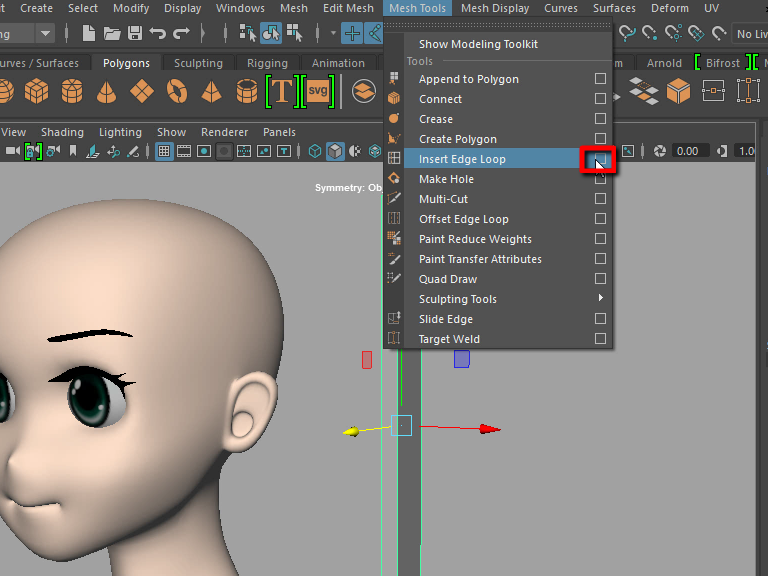Create a polygon torus from shelf
The image size is (768, 576).
tap(176, 93)
